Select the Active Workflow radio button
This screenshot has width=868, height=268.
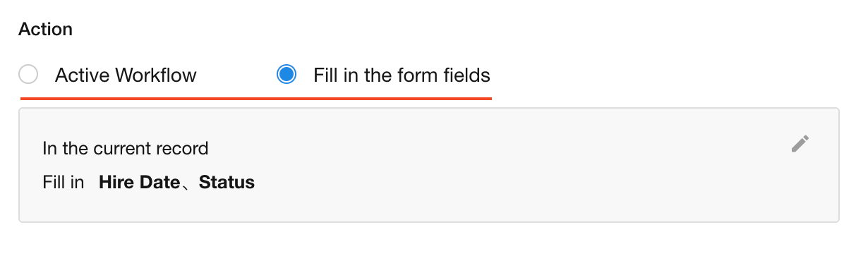(x=28, y=75)
